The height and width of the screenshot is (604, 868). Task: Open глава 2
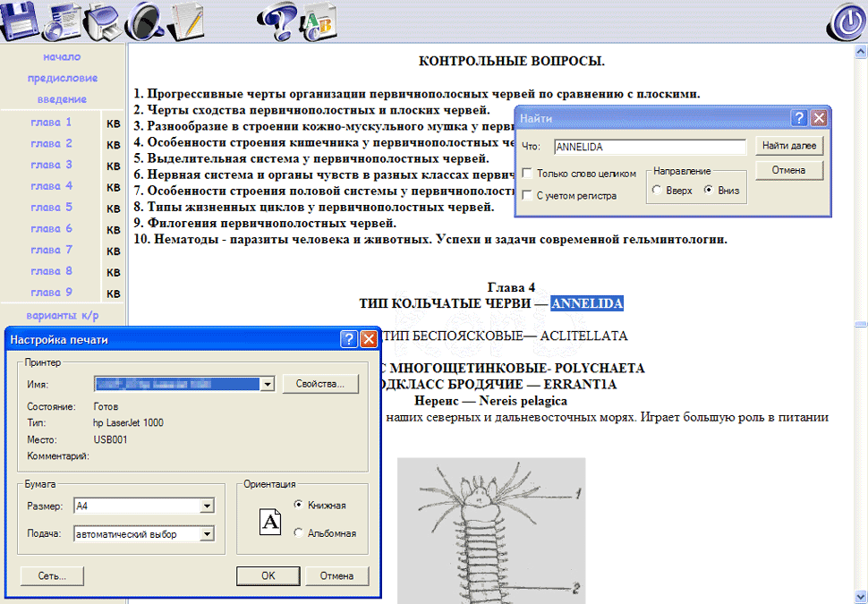[x=51, y=143]
